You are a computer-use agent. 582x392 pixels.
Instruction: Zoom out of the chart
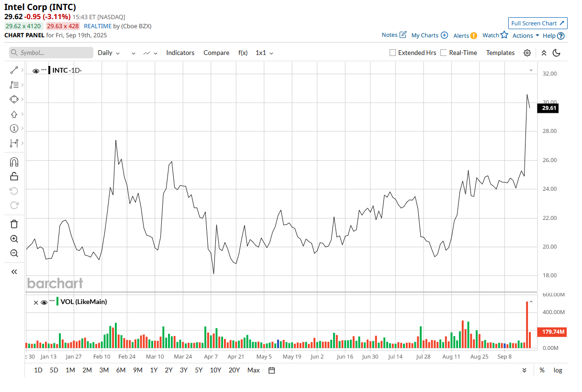pos(14,253)
